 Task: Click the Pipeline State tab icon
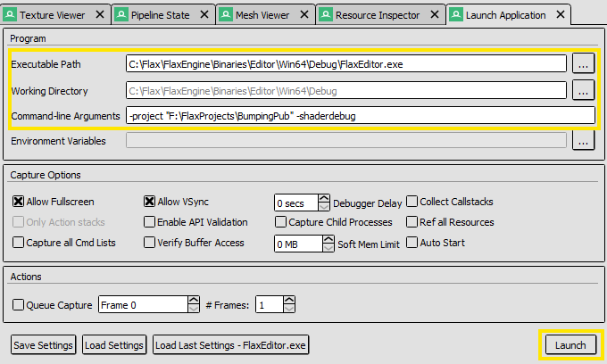coord(121,14)
